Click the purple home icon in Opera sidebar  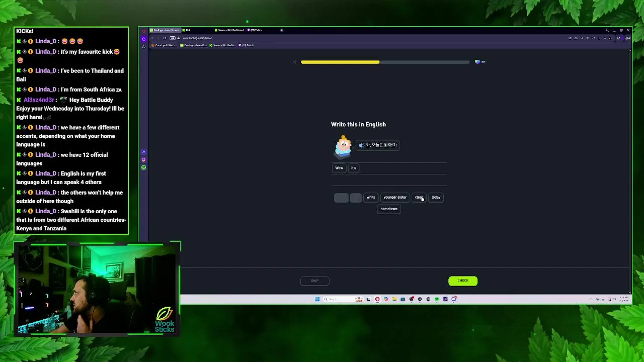pyautogui.click(x=143, y=39)
